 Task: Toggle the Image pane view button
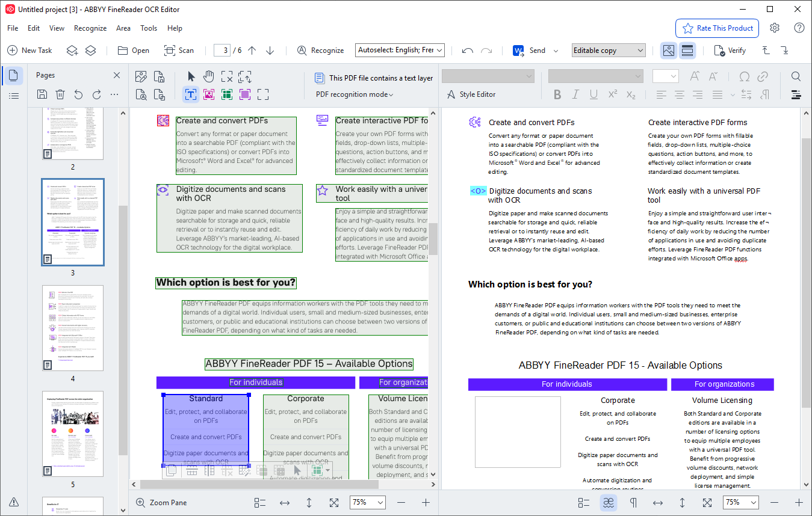point(668,51)
